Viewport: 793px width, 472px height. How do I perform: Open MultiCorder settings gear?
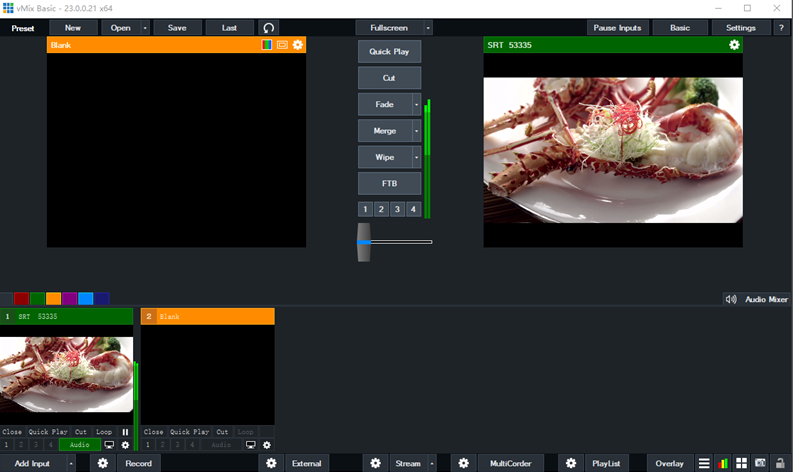(x=463, y=463)
